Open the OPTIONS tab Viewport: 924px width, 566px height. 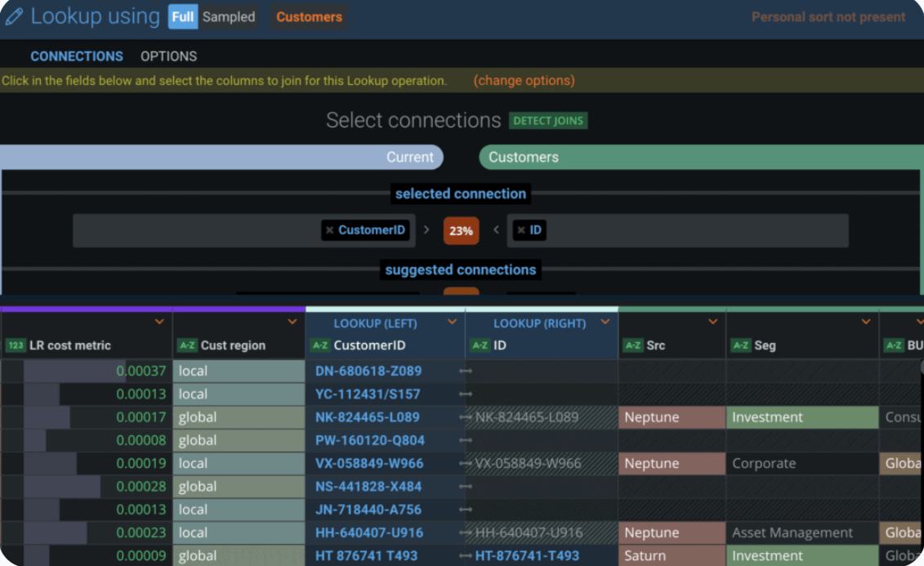point(168,56)
